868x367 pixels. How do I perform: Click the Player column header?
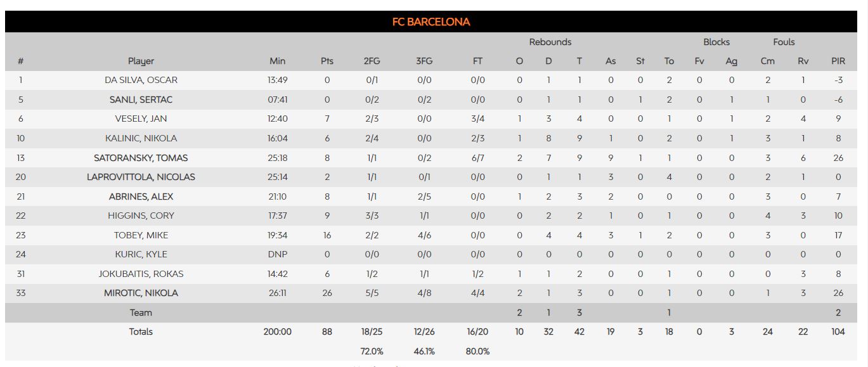[141, 61]
